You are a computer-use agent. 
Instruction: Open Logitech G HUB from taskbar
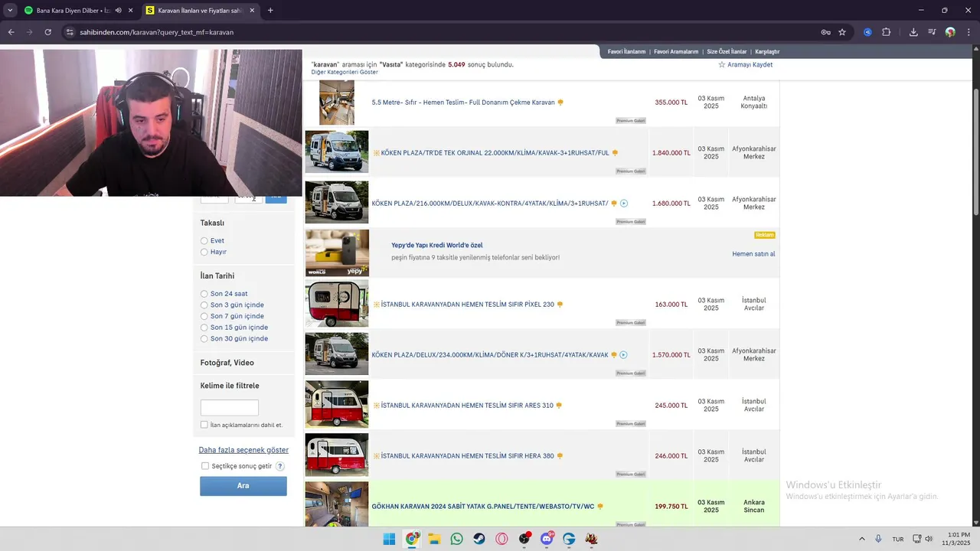[x=569, y=539]
